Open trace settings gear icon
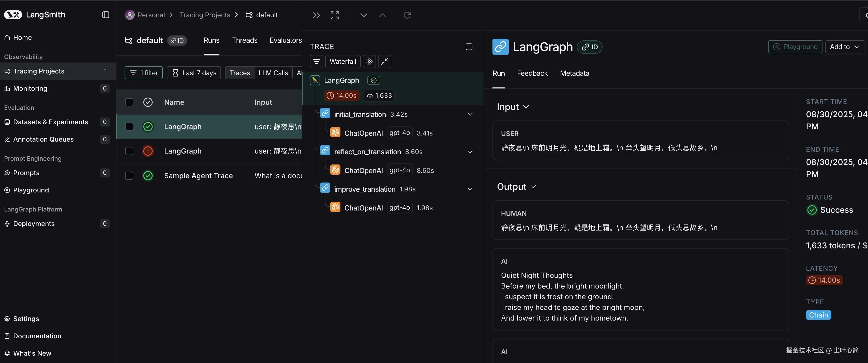This screenshot has height=363, width=868. tap(369, 62)
